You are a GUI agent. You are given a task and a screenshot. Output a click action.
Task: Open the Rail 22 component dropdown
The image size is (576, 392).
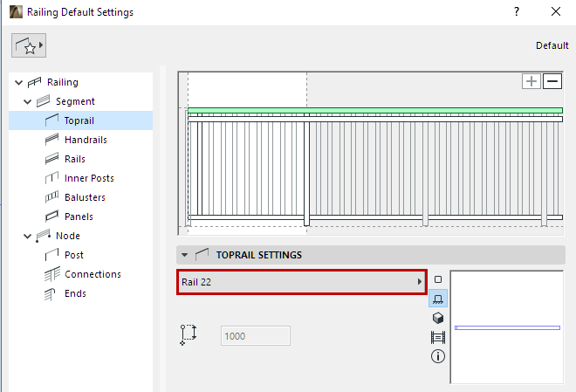click(x=302, y=282)
